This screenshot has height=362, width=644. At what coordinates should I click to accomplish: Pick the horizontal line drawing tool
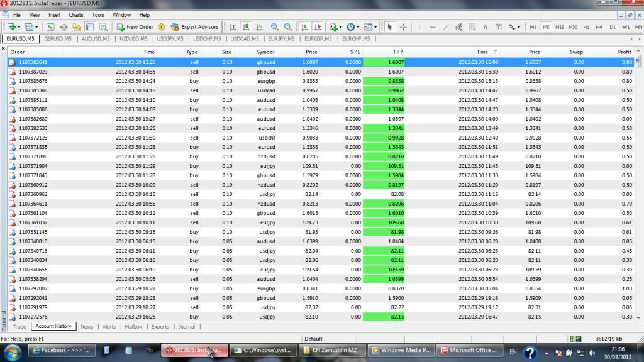pyautogui.click(x=432, y=27)
